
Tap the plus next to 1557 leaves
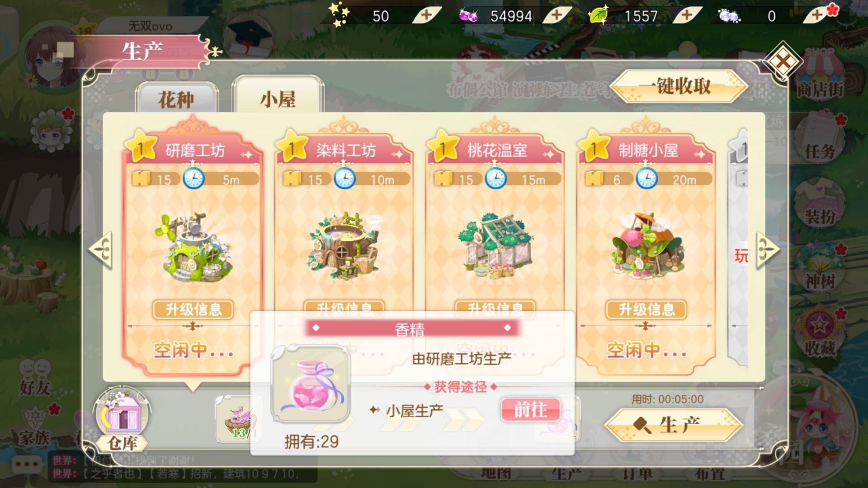point(687,16)
